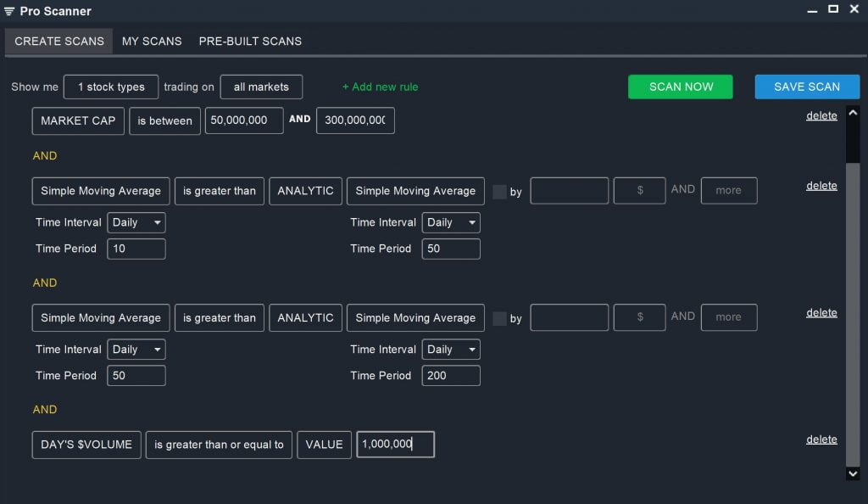Switch to the PRE-BUILT SCANS tab
Image resolution: width=868 pixels, height=504 pixels.
250,41
